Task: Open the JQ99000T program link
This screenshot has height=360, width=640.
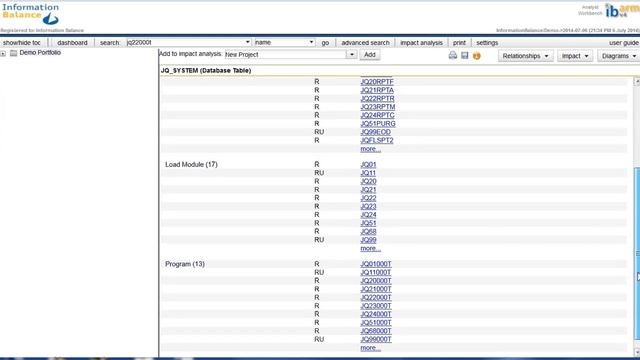Action: click(376, 339)
